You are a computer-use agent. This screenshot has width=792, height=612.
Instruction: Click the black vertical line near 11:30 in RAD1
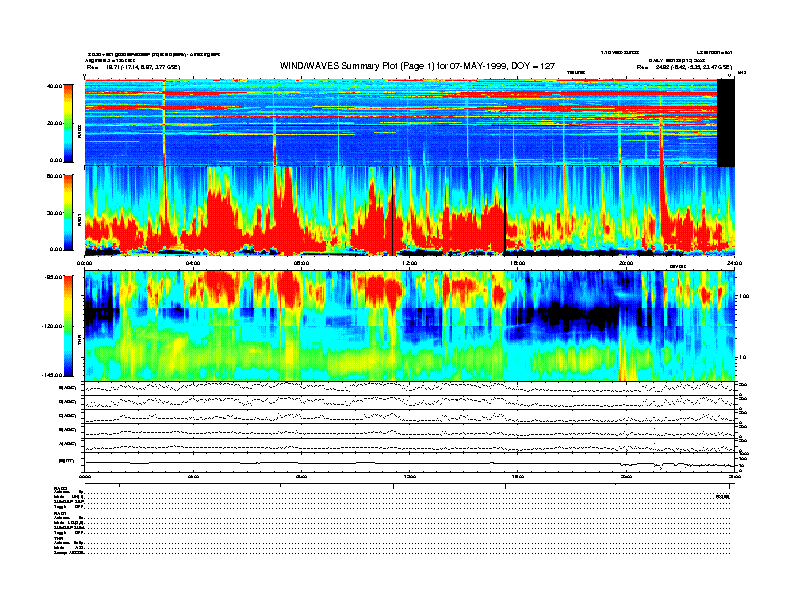(392, 211)
